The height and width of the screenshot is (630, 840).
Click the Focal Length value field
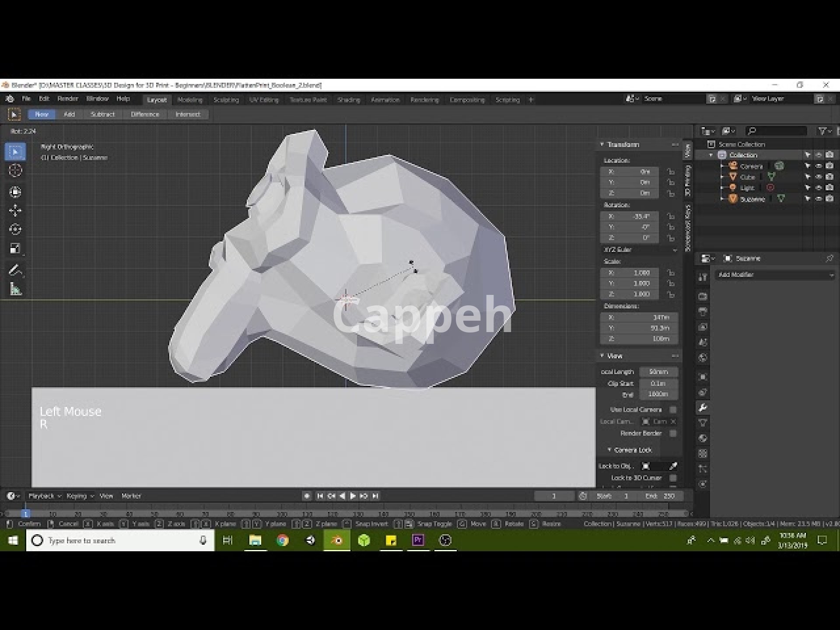pos(658,372)
